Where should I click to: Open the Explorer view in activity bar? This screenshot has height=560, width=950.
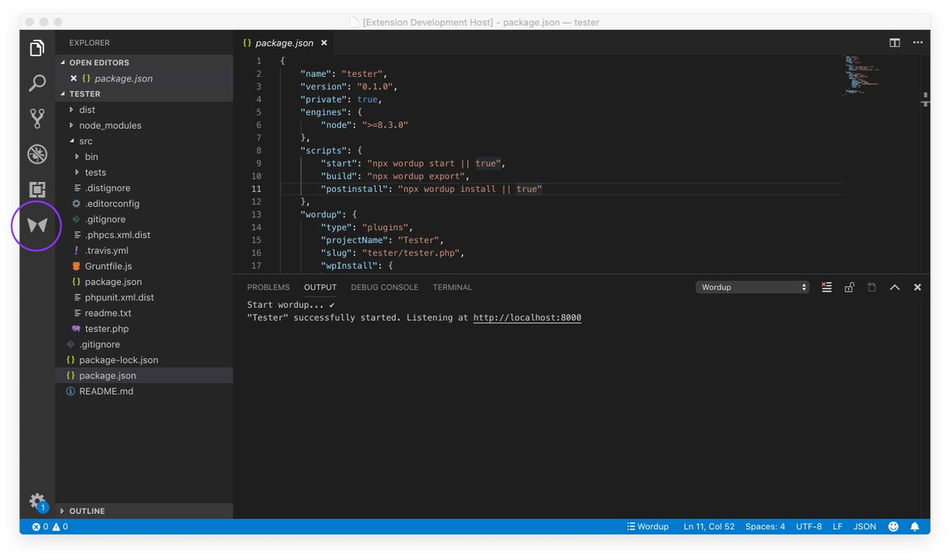[x=37, y=48]
